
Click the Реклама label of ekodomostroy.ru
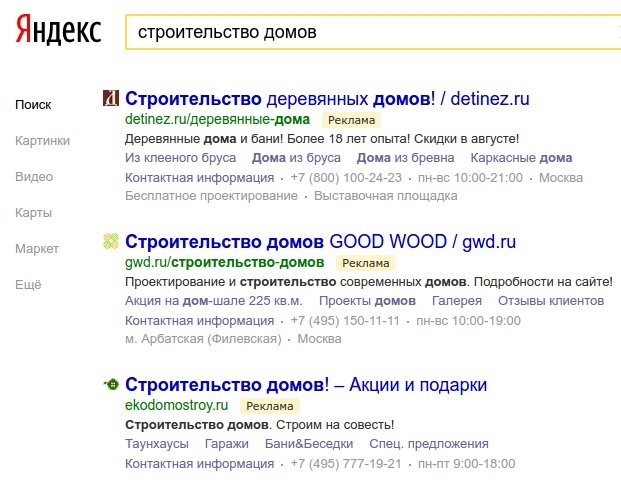270,406
